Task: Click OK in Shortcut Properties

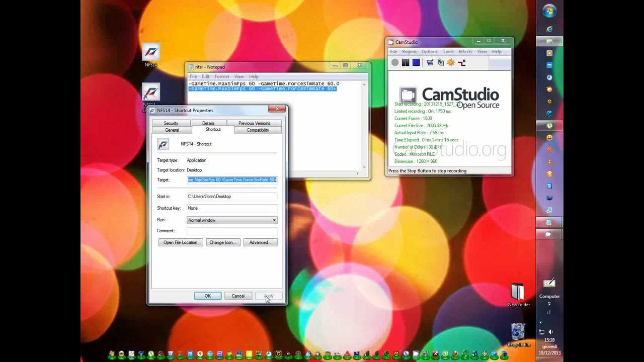Action: point(207,296)
